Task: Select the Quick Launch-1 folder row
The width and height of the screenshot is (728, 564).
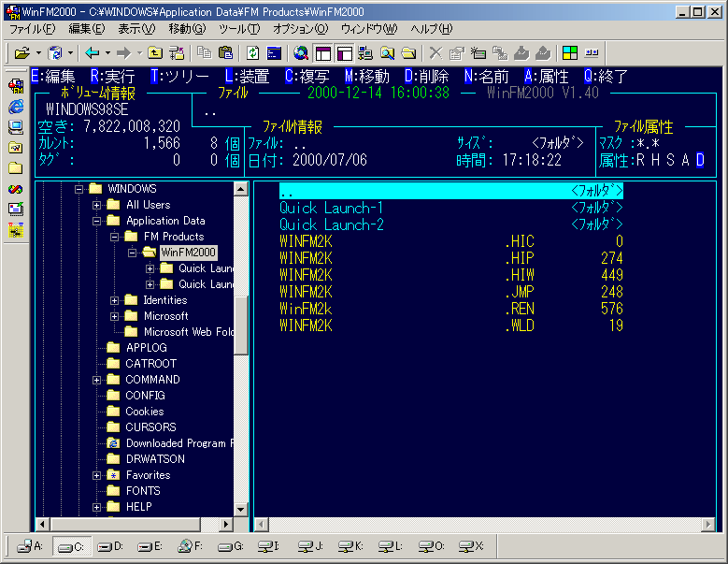Action: tap(450, 208)
